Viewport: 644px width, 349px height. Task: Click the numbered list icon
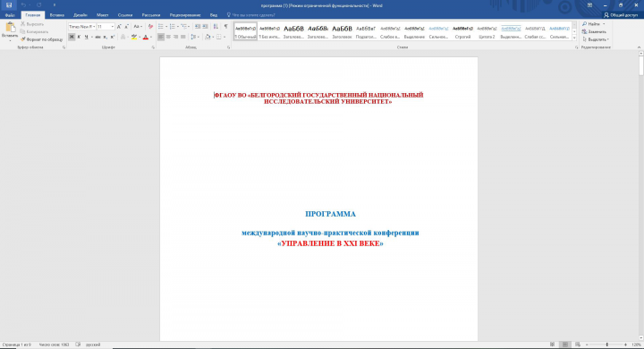pos(172,26)
